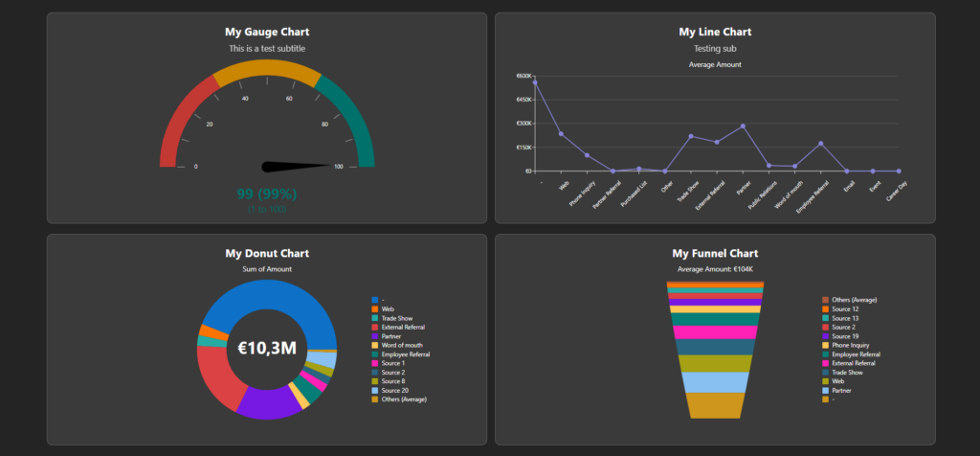980x456 pixels.
Task: Click the Web legend swatch in Donut Chart
Action: (374, 309)
